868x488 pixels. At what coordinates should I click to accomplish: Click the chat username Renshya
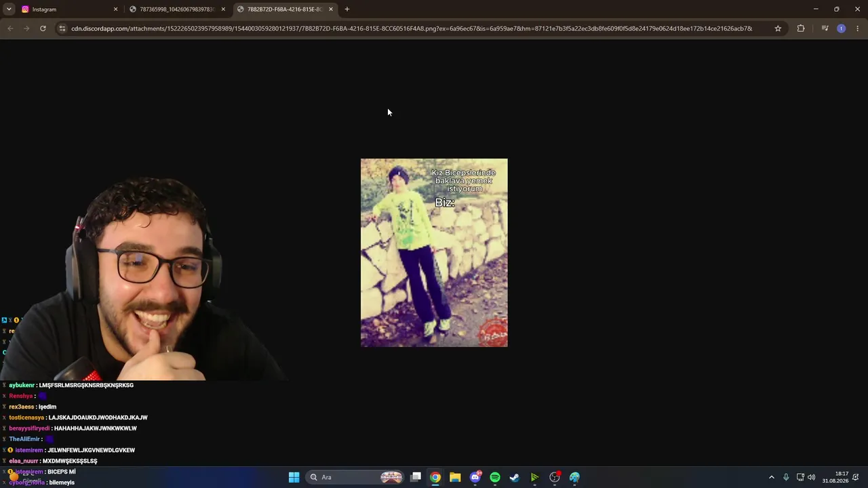click(21, 396)
